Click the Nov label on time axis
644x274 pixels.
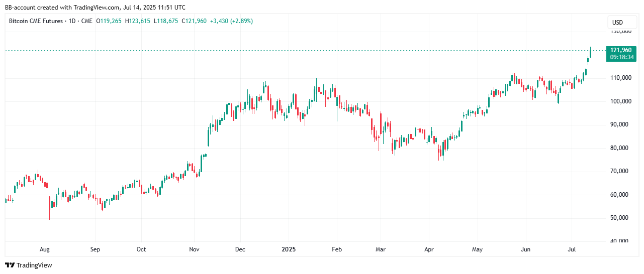click(195, 249)
